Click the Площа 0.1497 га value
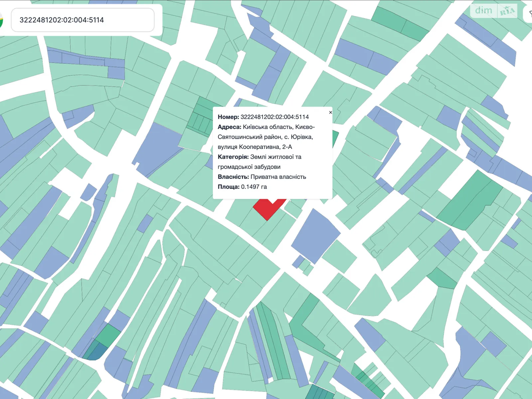Viewport: 532px width, 399px height. (x=254, y=187)
